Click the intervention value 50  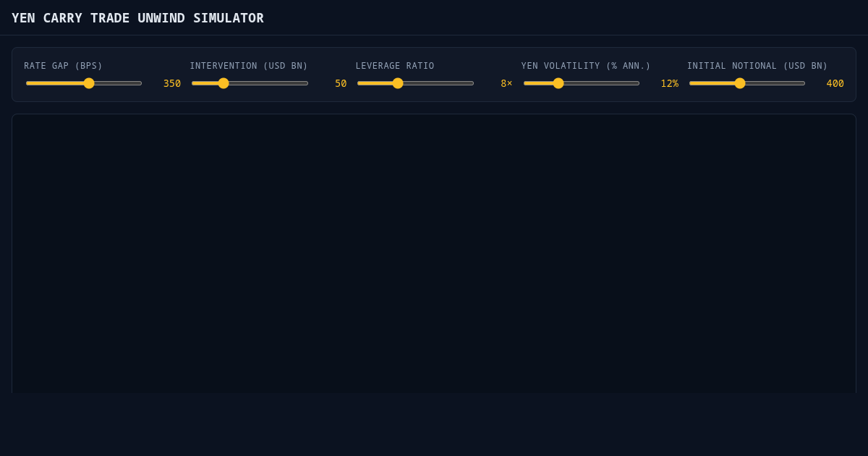coord(341,83)
